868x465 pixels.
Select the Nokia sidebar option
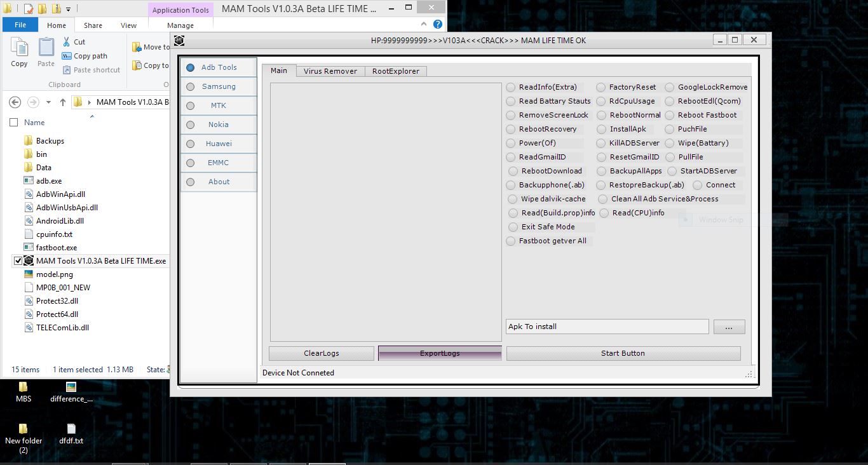click(219, 125)
